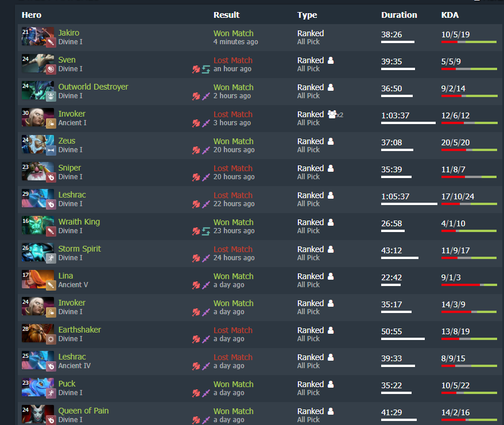Open the Lost Match result for Invoker Ancient I
This screenshot has height=425, width=504.
click(232, 114)
